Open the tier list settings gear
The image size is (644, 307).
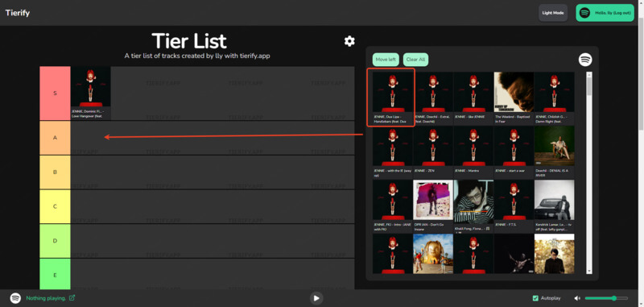point(349,41)
